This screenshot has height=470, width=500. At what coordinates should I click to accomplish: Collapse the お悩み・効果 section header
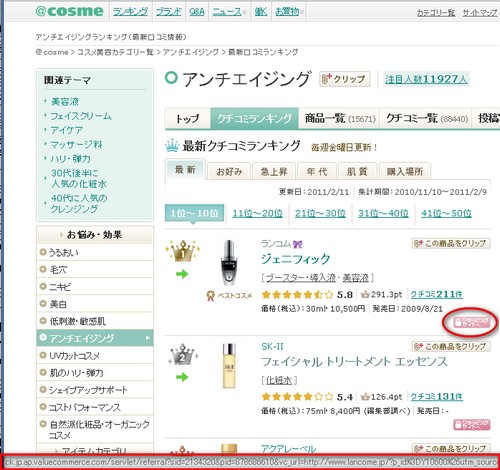[95, 235]
